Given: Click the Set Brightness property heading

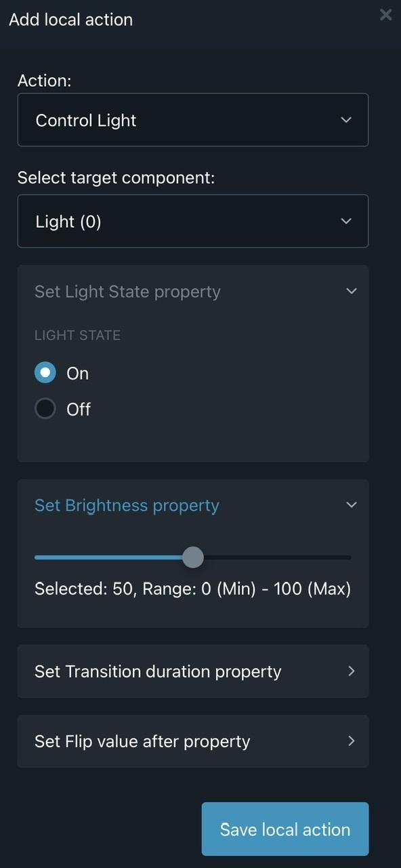Looking at the screenshot, I should [127, 505].
